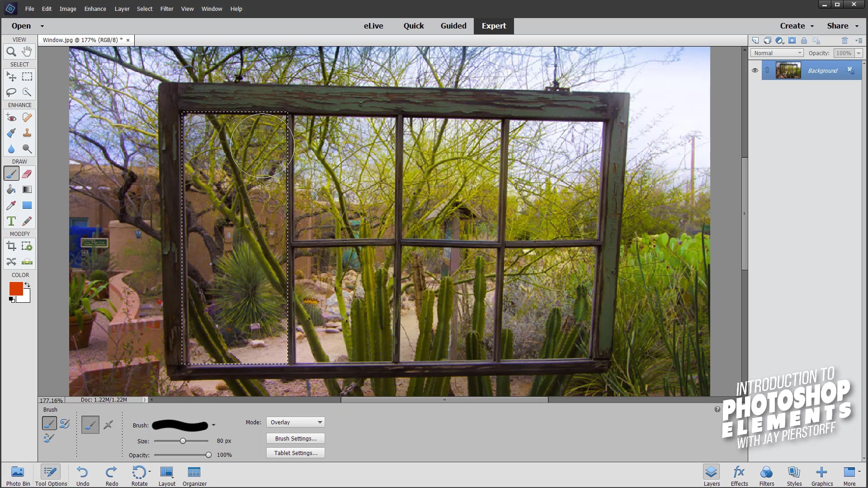Click the red foreground color swatch
868x488 pixels.
tap(16, 289)
